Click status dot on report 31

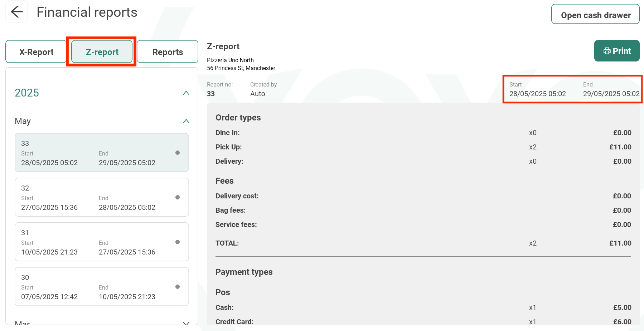tap(178, 242)
